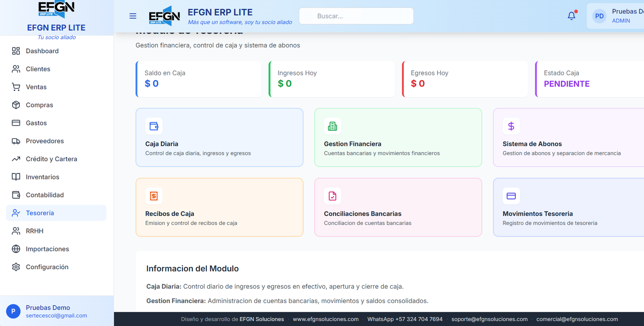Click the Proveedores truck icon
The height and width of the screenshot is (326, 644).
pyautogui.click(x=16, y=141)
